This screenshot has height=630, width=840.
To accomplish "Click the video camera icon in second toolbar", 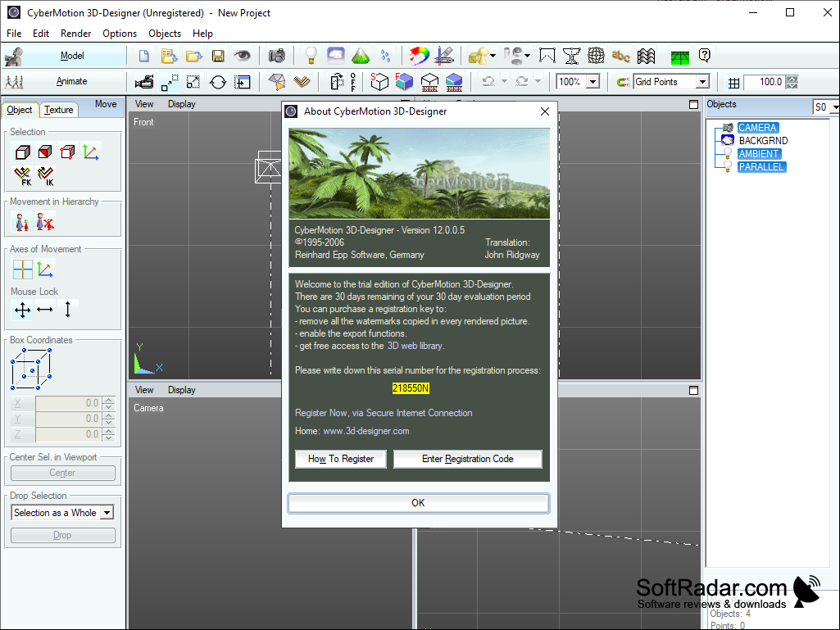I will click(x=144, y=82).
